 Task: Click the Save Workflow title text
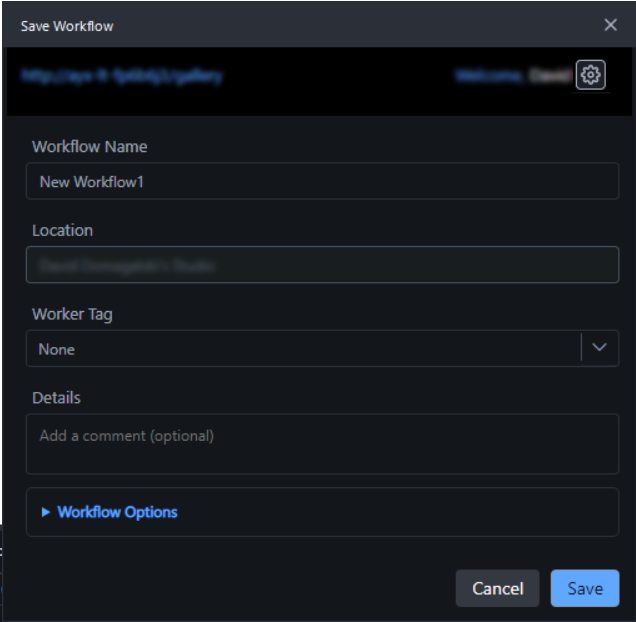pyautogui.click(x=67, y=26)
